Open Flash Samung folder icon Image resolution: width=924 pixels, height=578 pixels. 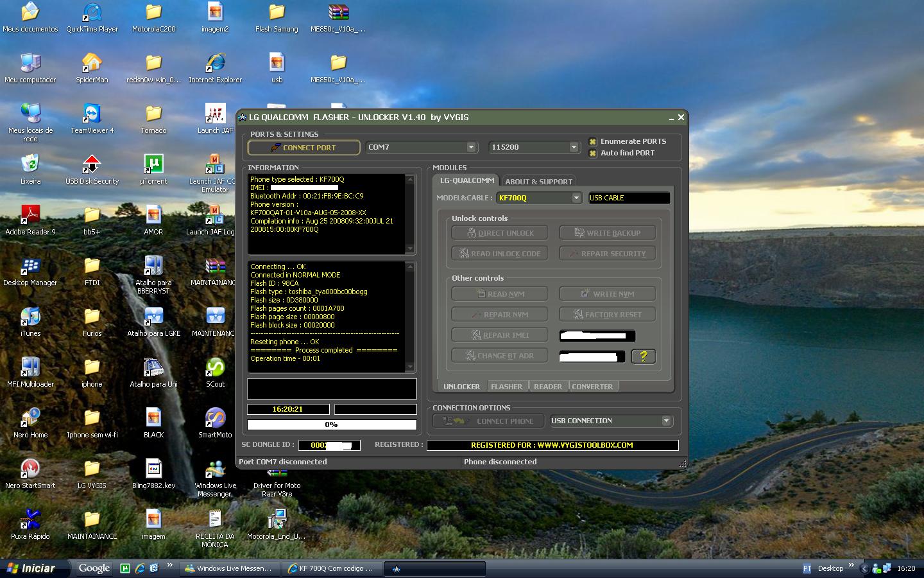point(277,17)
